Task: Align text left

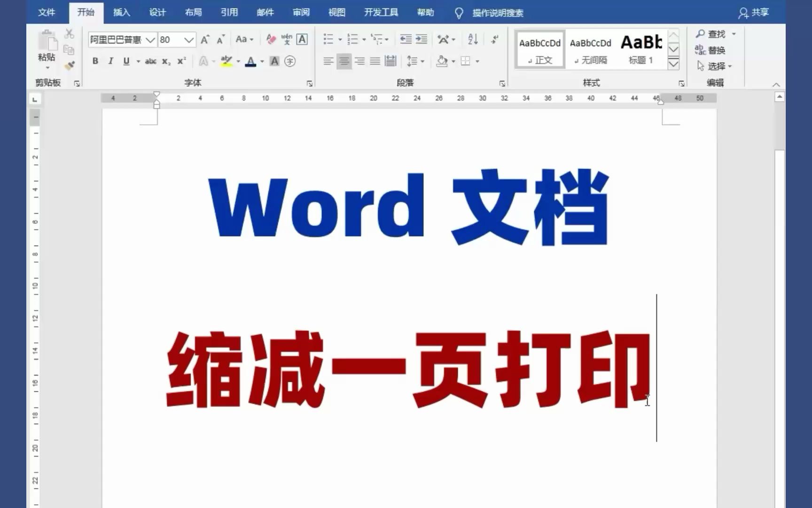Action: coord(328,61)
